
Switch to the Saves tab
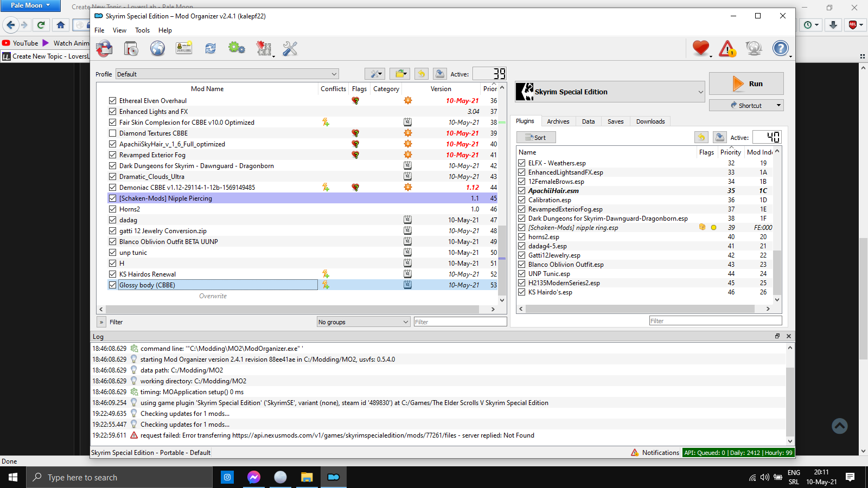(616, 121)
